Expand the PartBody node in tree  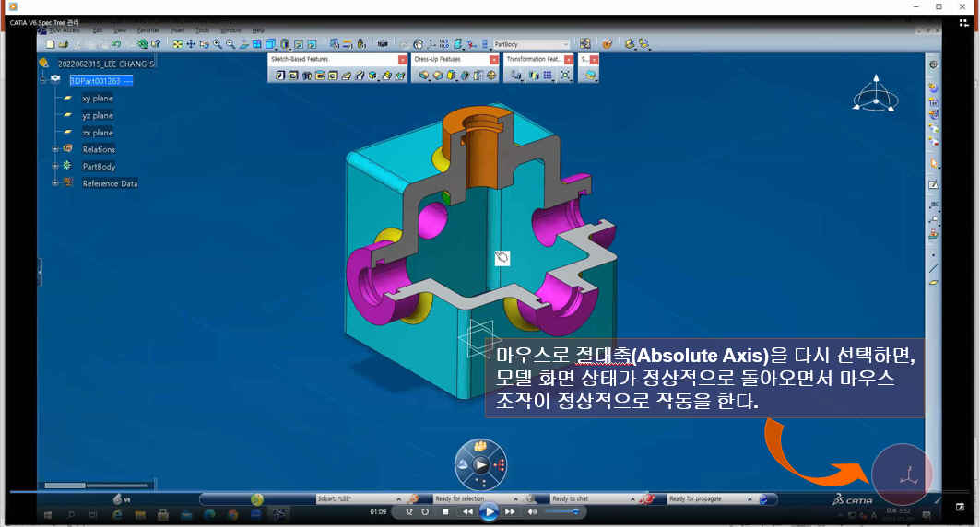click(55, 167)
